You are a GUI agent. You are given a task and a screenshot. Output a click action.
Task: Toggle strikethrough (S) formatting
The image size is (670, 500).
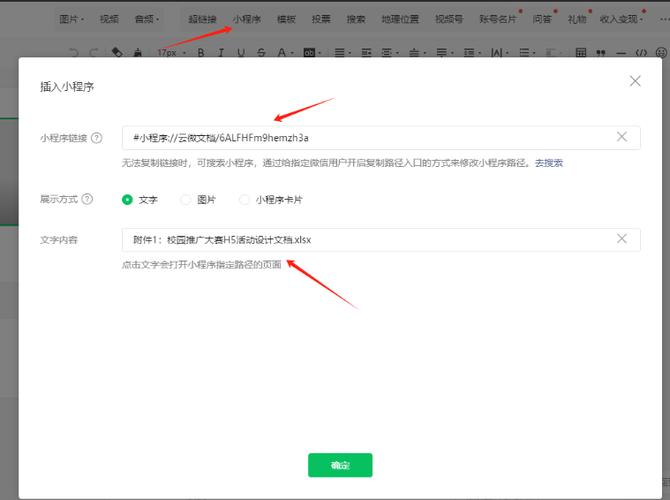pyautogui.click(x=262, y=53)
